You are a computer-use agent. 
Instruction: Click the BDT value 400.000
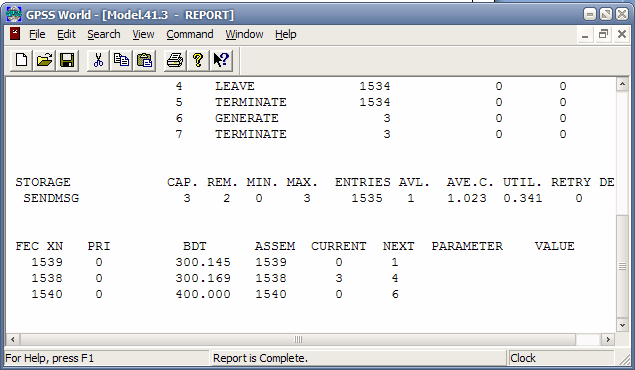203,294
